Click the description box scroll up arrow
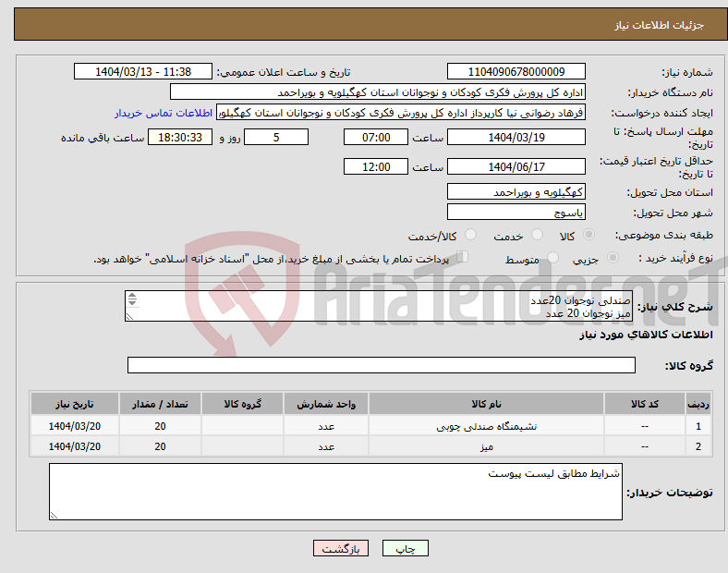The height and width of the screenshot is (573, 728). point(132,296)
